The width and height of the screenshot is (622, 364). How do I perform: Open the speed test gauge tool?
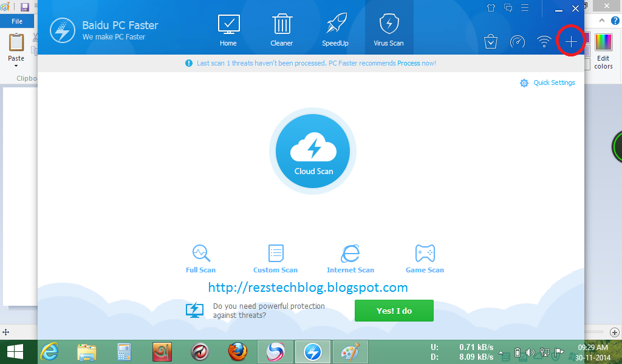(x=518, y=42)
